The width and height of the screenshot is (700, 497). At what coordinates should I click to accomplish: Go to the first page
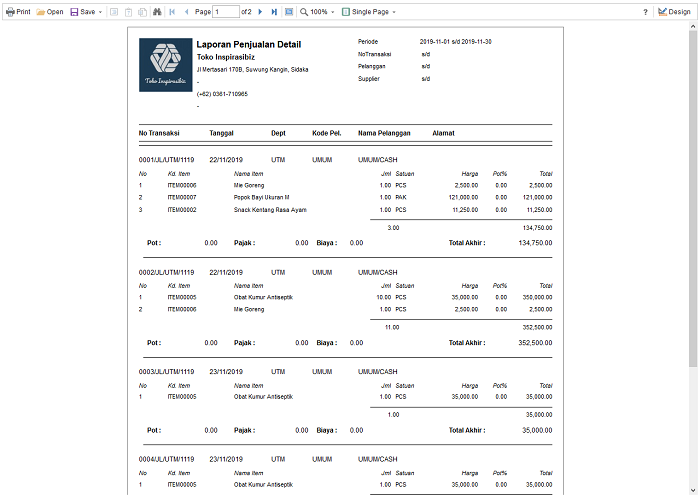pyautogui.click(x=172, y=12)
